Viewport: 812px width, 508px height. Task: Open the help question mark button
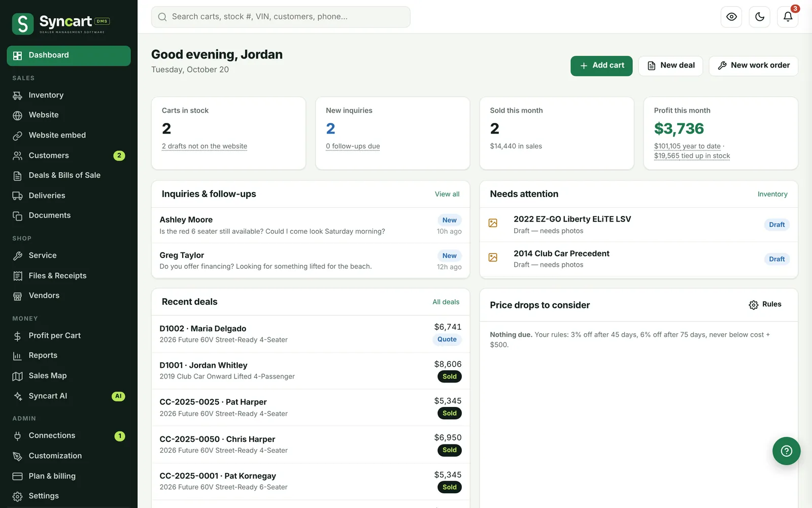(786, 451)
